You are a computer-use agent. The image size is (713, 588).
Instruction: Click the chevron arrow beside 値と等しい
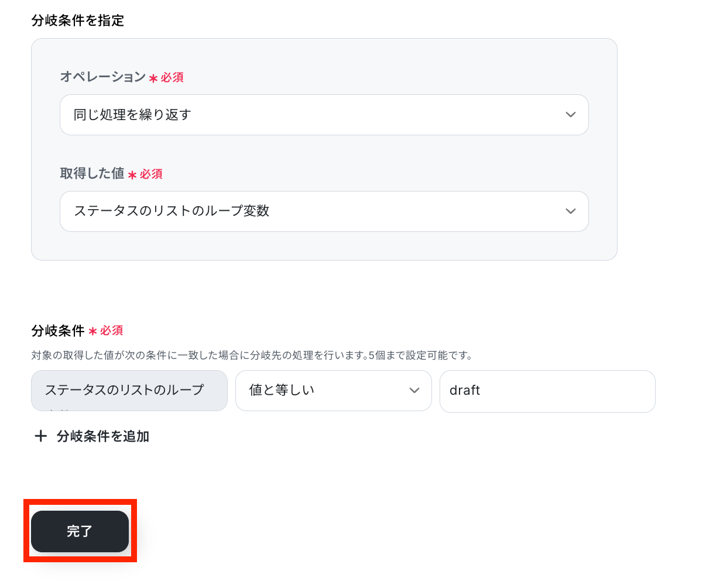coord(414,391)
